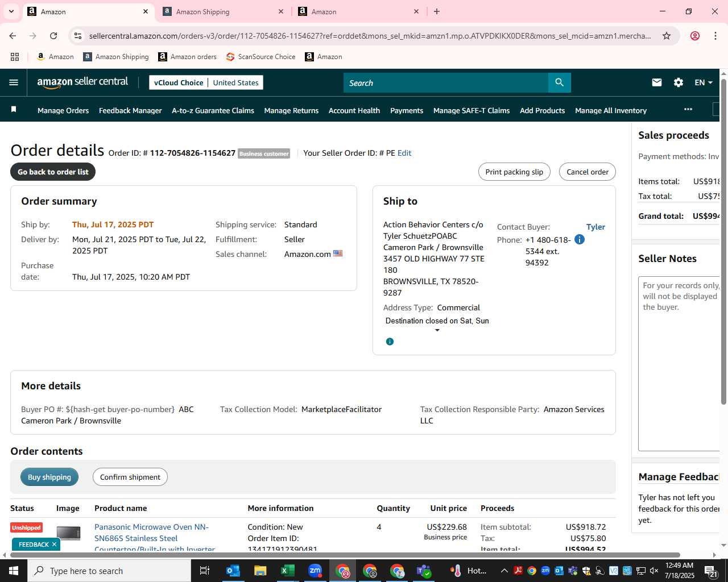
Task: Click the amazon seller central logo
Action: (82, 82)
